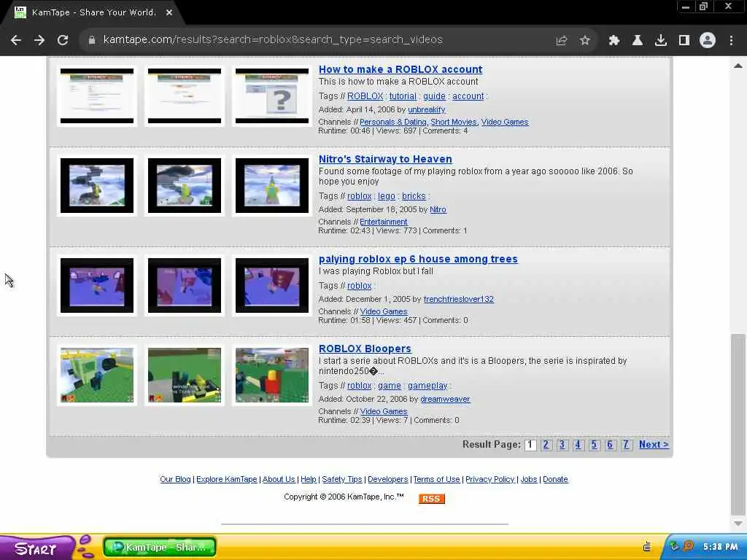Open video How to make a ROBLOX account
Screen dimensions: 747x560
coord(400,69)
